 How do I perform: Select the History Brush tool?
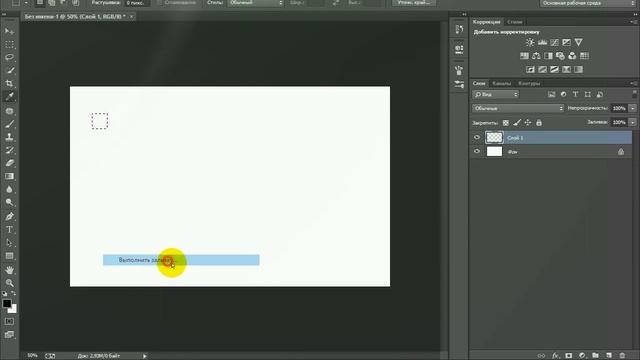click(9, 150)
